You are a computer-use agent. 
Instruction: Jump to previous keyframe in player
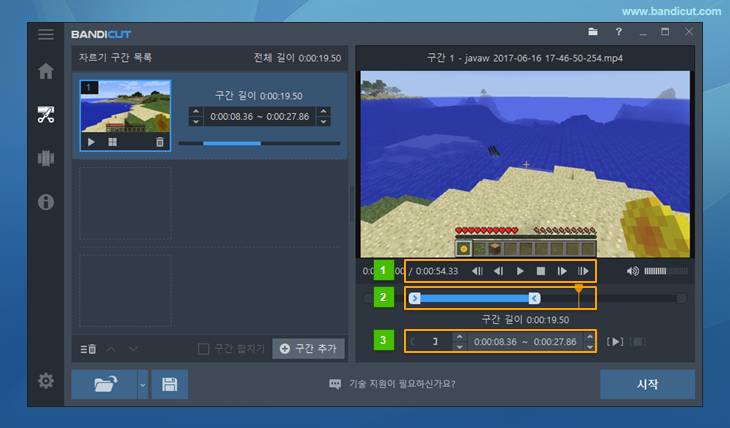(477, 271)
